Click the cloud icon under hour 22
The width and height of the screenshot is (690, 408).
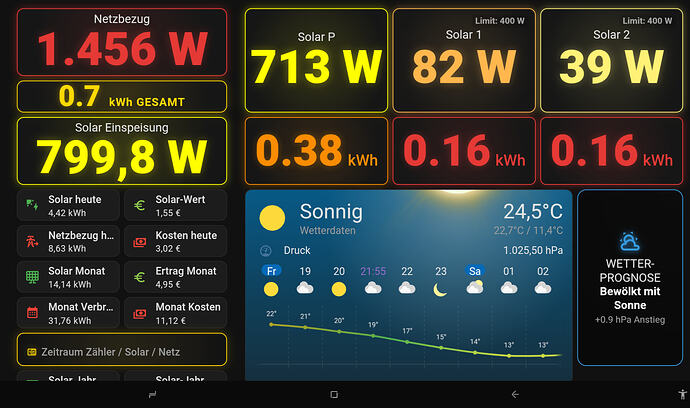(407, 289)
